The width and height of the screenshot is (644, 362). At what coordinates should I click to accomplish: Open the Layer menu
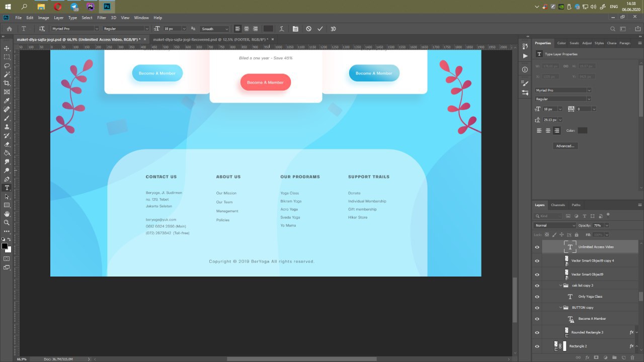click(x=59, y=18)
